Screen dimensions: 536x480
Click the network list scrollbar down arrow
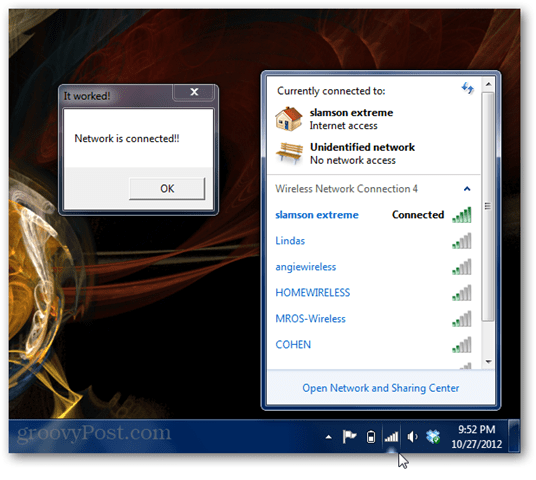[x=488, y=362]
